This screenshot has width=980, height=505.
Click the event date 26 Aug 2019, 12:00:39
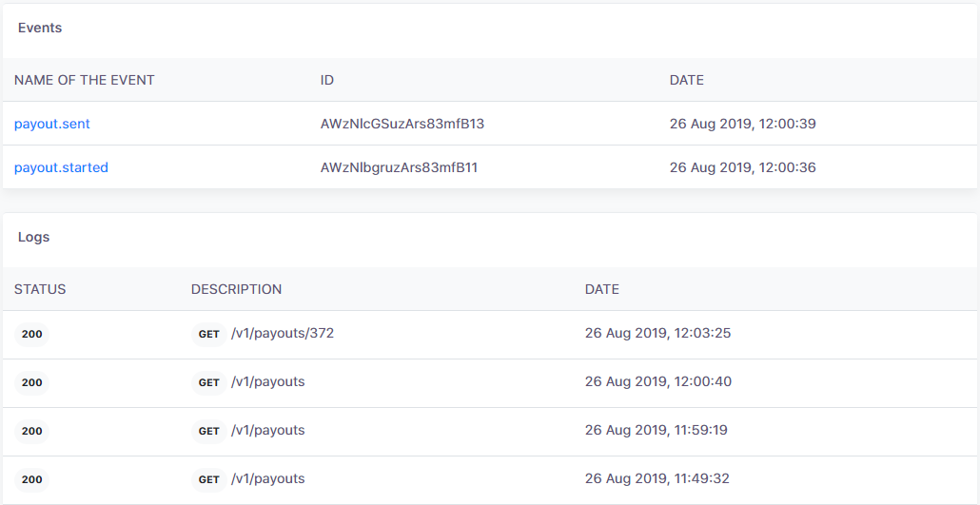click(743, 124)
